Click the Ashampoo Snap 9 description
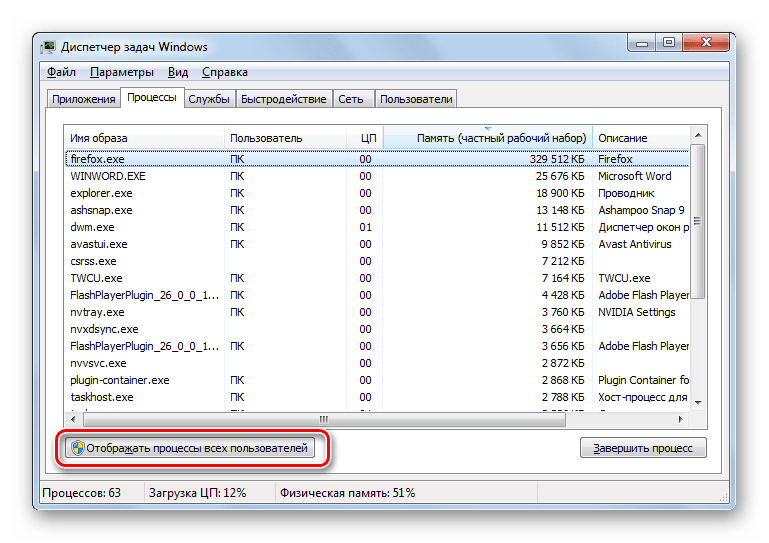The image size is (769, 543). (x=641, y=210)
